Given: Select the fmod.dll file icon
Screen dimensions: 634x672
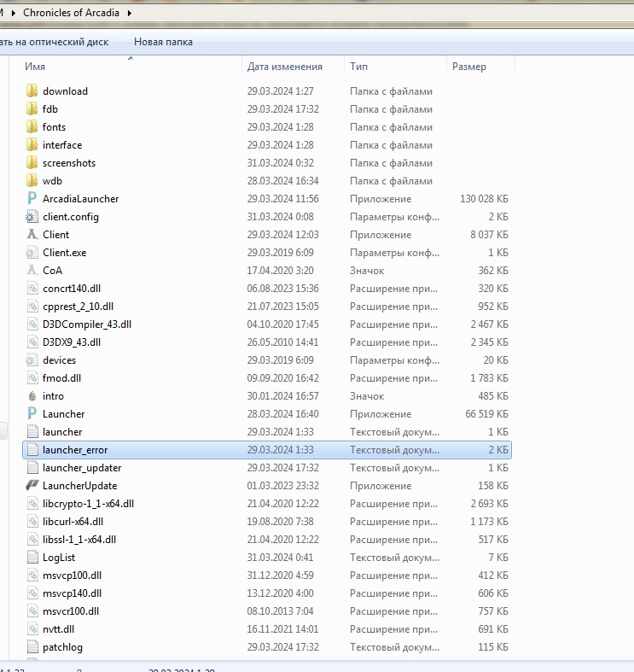Looking at the screenshot, I should coord(32,378).
